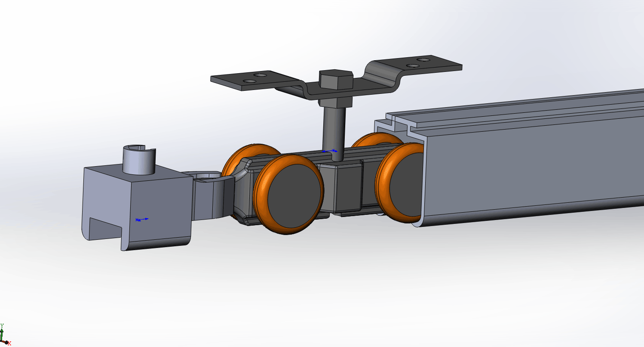644x347 pixels.
Task: Pick the front orange wheel nearest the end block
Action: pos(288,195)
